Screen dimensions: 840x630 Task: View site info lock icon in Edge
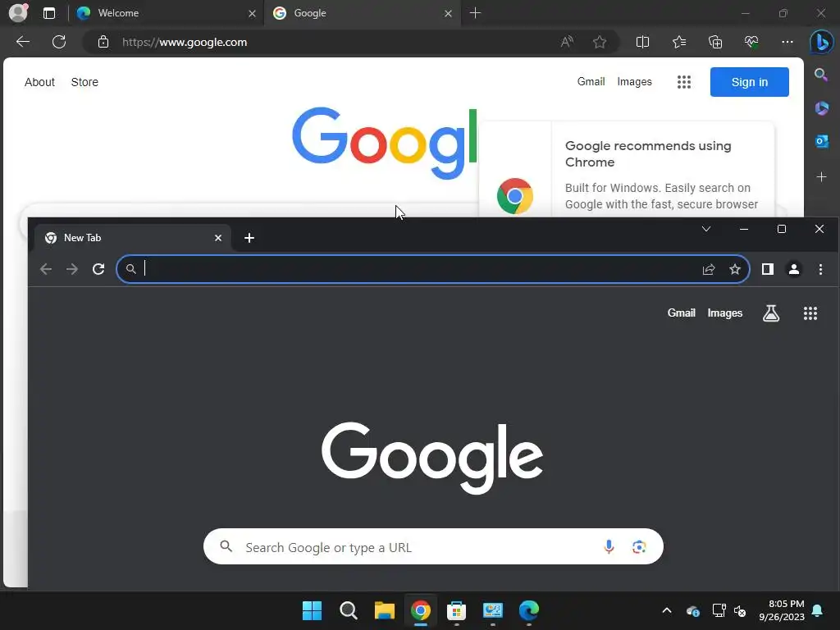103,42
